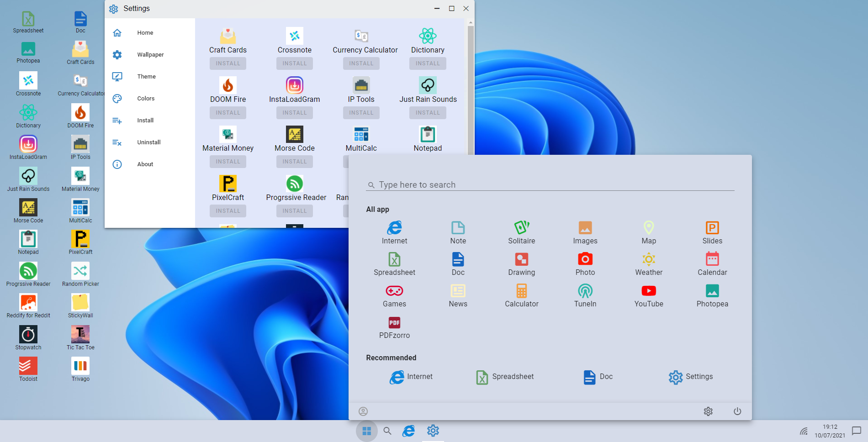
Task: Open StickyWall desktop icon
Action: (x=80, y=306)
